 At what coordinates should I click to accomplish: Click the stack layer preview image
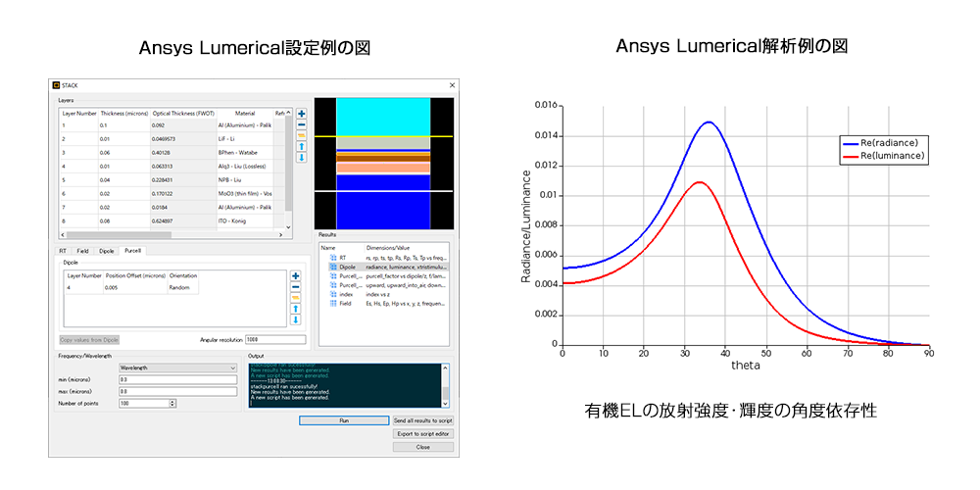(382, 164)
